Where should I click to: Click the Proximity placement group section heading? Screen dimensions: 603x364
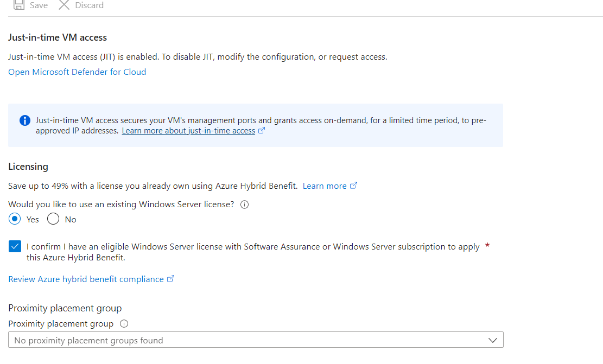click(x=65, y=308)
